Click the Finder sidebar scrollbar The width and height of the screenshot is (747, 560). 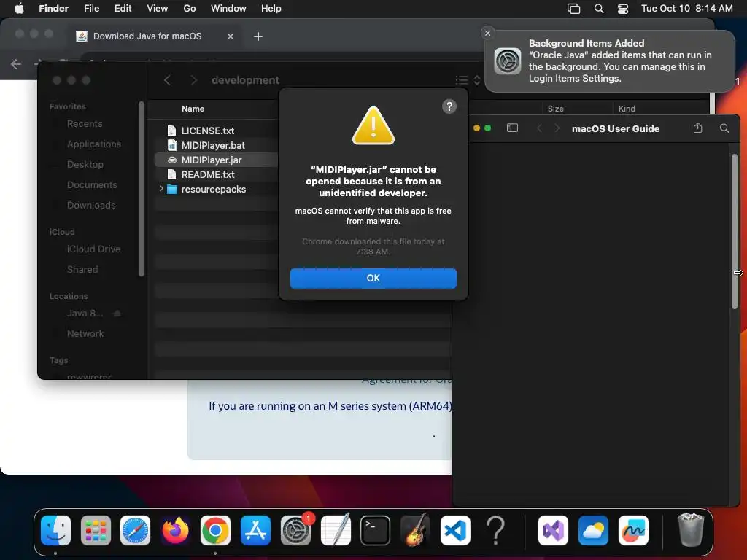pos(141,189)
